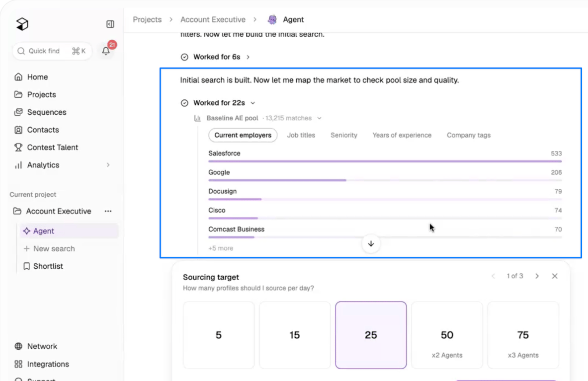Switch to Years of experience tab
588x381 pixels.
click(402, 135)
